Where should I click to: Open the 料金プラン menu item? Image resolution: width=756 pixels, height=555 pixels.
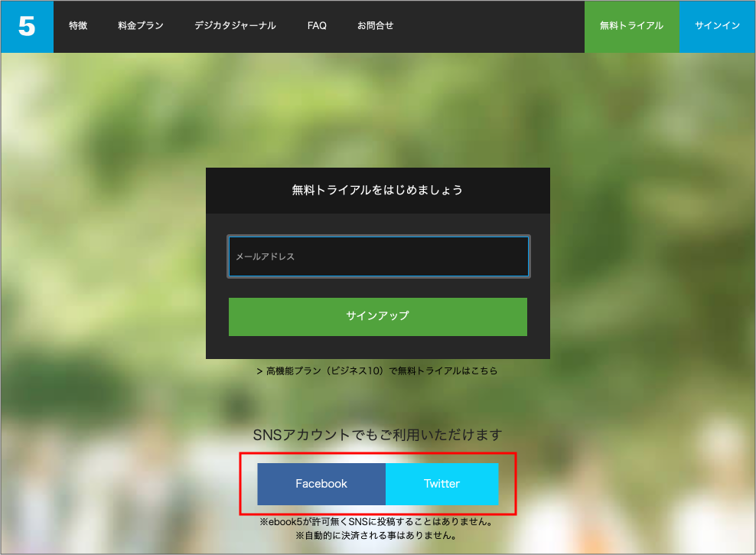[x=141, y=25]
